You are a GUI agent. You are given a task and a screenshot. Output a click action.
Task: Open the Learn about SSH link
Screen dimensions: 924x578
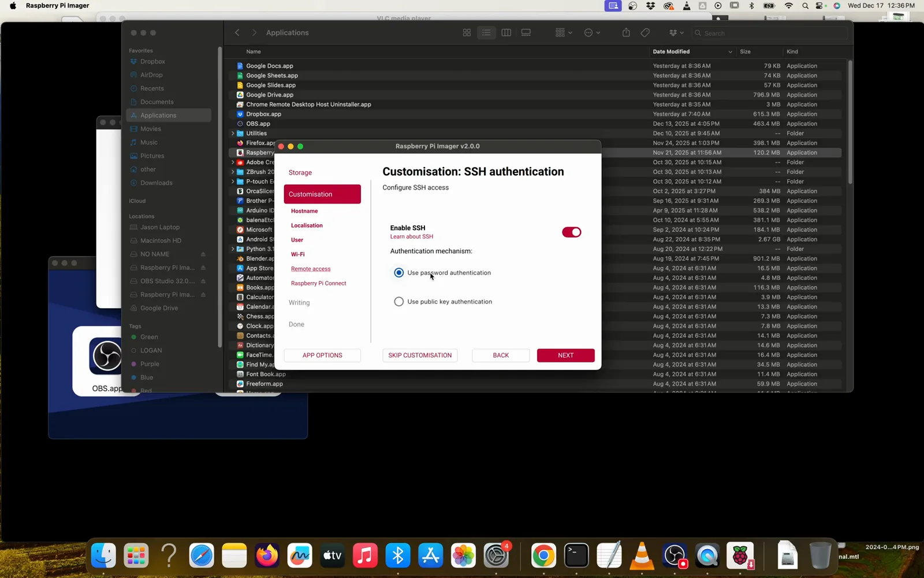[x=411, y=236]
